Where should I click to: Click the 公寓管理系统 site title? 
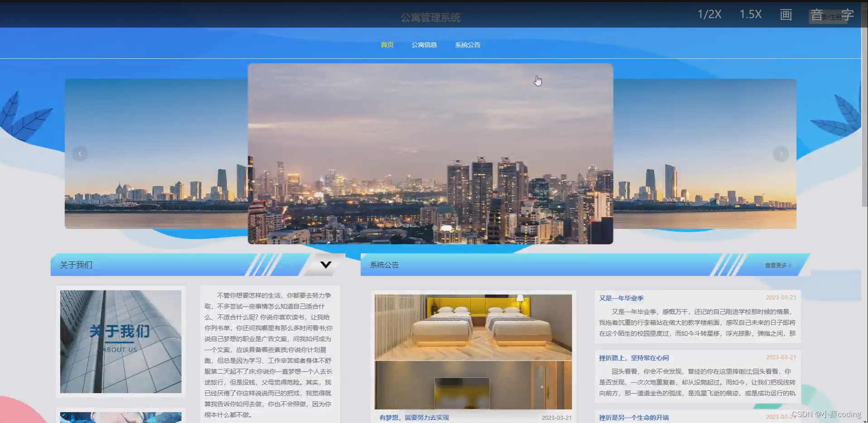point(431,18)
